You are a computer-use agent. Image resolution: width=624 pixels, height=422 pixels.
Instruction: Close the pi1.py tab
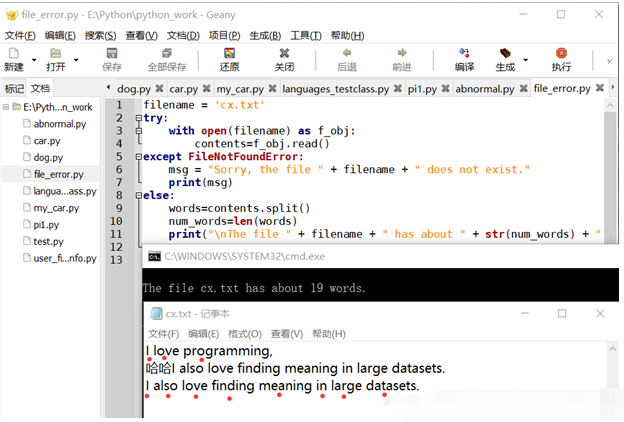click(x=446, y=88)
